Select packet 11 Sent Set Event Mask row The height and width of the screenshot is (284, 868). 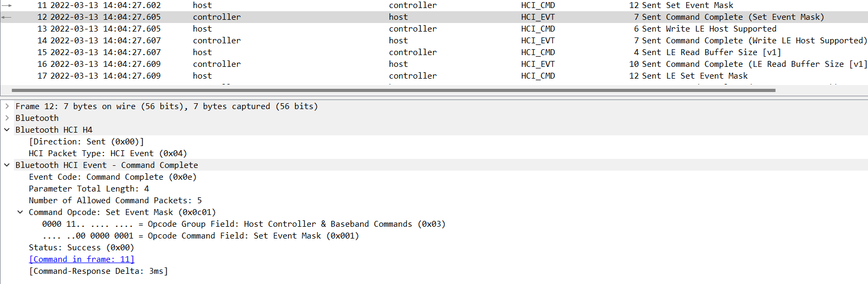click(434, 5)
